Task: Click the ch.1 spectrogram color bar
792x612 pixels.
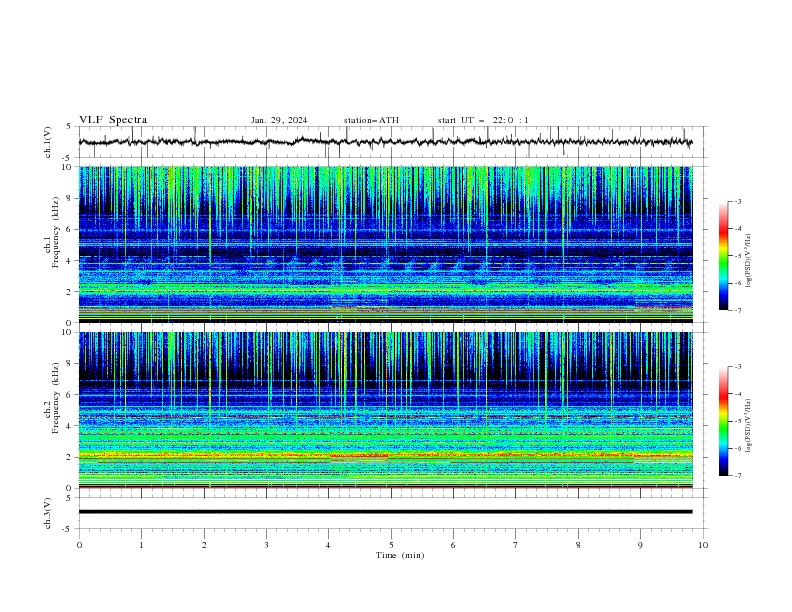Action: (724, 256)
